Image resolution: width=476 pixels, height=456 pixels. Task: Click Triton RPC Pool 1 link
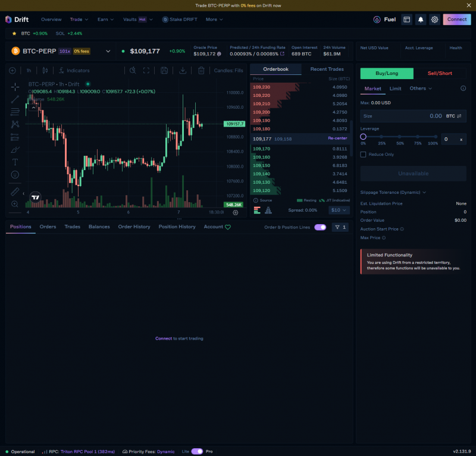(x=87, y=451)
